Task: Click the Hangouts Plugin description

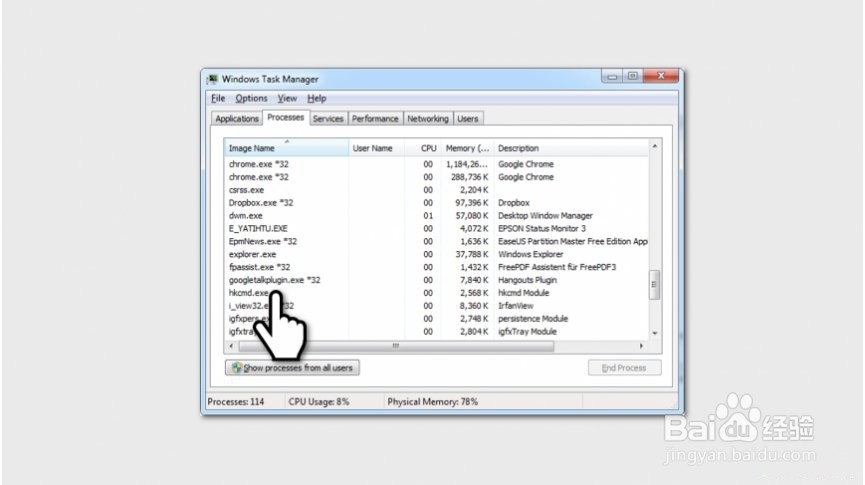Action: [527, 280]
